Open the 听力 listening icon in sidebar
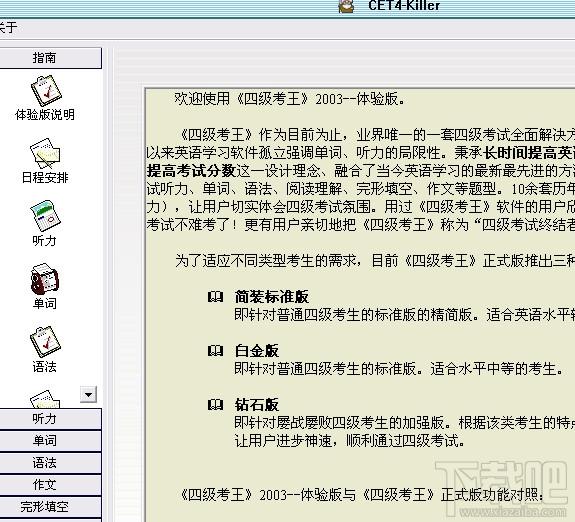575x522 pixels. click(x=45, y=216)
